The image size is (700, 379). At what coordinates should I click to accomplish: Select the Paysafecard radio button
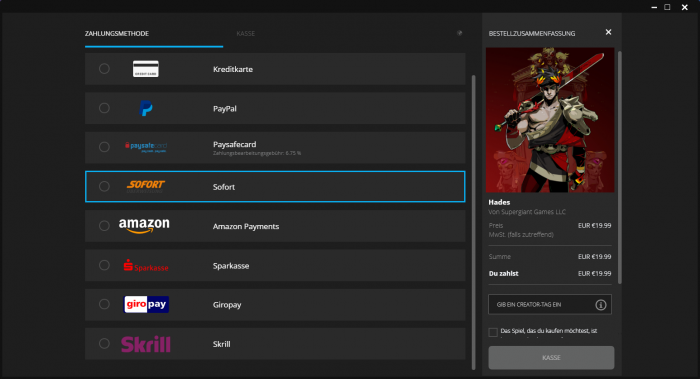point(104,147)
